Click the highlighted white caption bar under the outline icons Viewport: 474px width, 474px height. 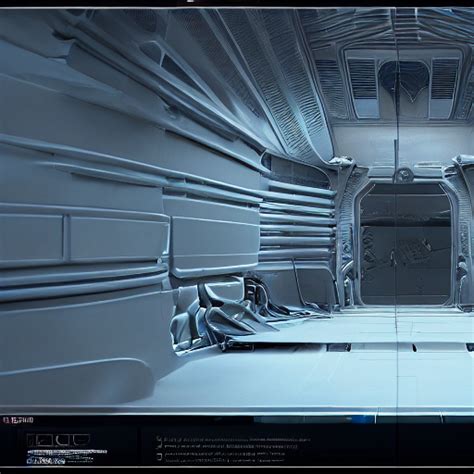67,452
